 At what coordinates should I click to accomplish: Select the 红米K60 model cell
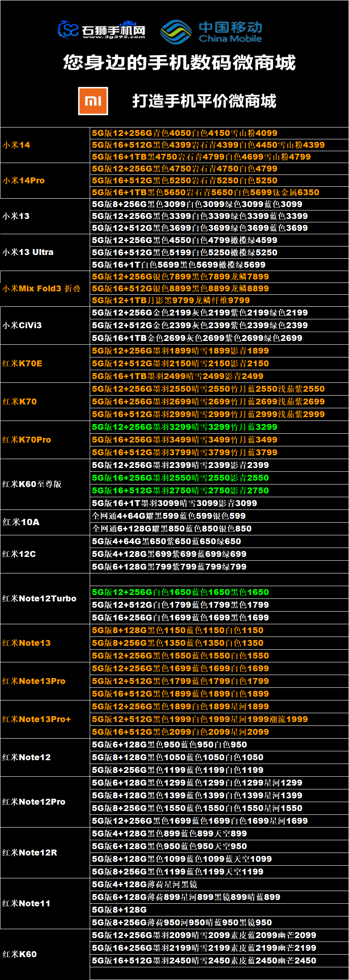(x=45, y=954)
